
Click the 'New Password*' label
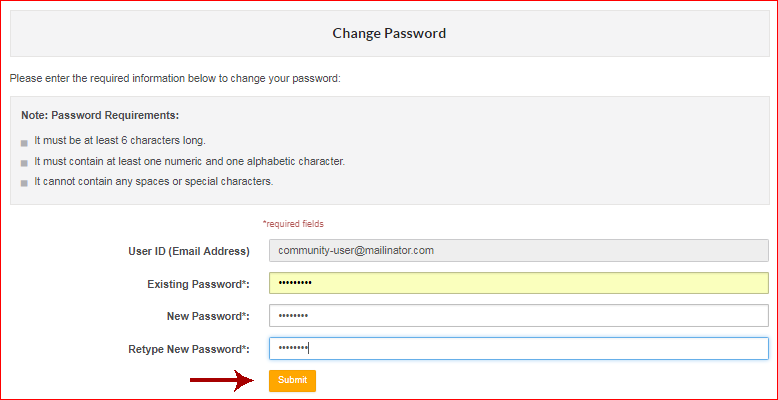tap(207, 316)
